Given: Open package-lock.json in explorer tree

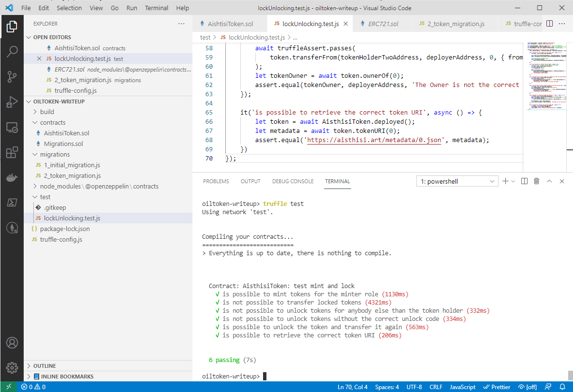Looking at the screenshot, I should pos(65,229).
